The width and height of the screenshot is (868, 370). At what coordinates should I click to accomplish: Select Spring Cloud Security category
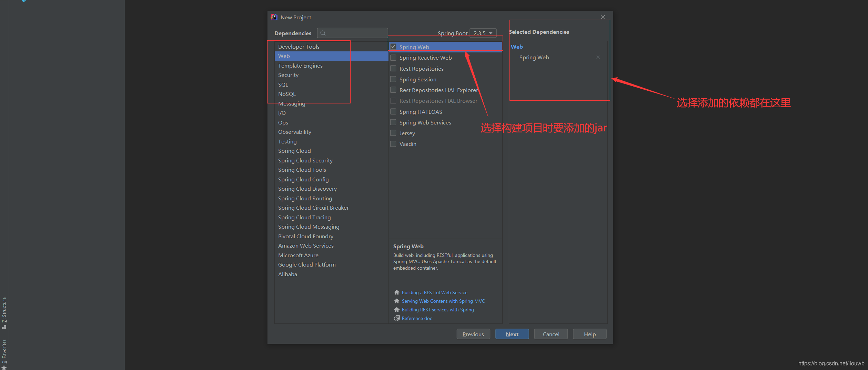331,160
